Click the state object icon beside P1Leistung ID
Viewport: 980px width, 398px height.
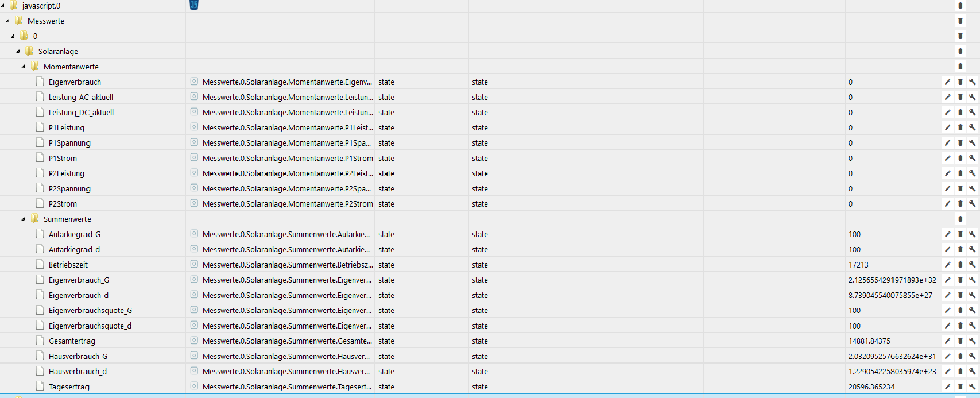coord(194,127)
